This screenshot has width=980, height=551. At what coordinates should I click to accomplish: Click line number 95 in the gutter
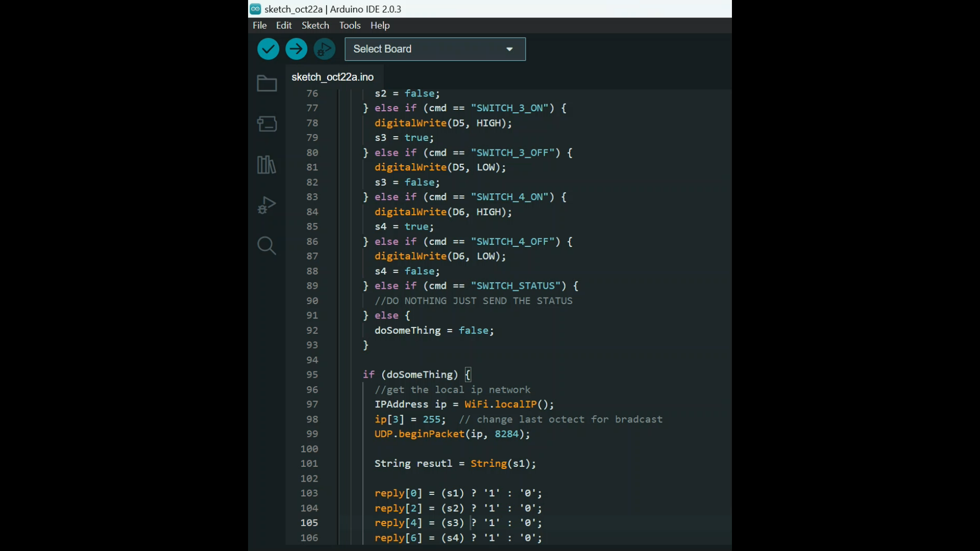312,374
